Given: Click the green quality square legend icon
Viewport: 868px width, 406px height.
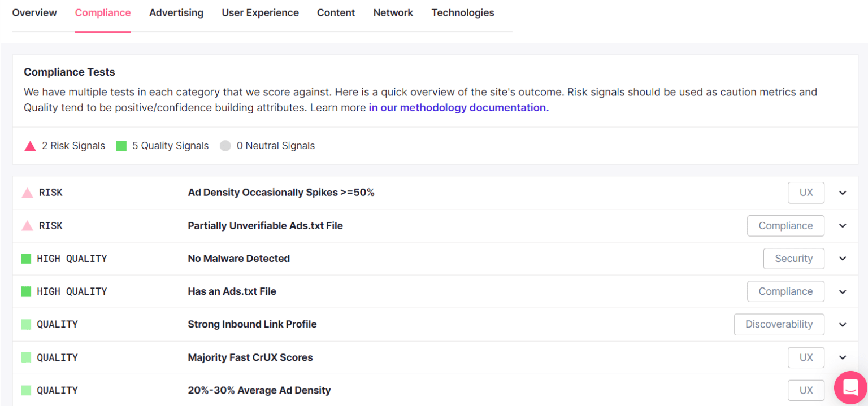Looking at the screenshot, I should tap(120, 146).
